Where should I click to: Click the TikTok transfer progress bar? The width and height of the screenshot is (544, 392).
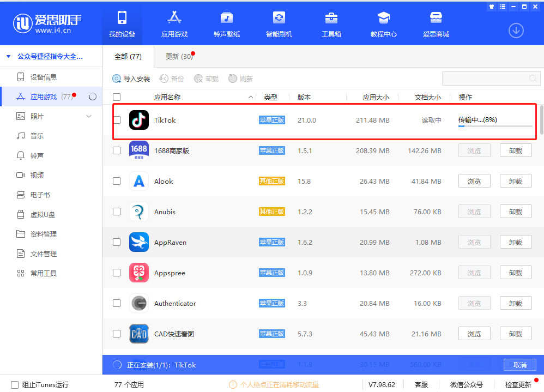click(x=495, y=126)
